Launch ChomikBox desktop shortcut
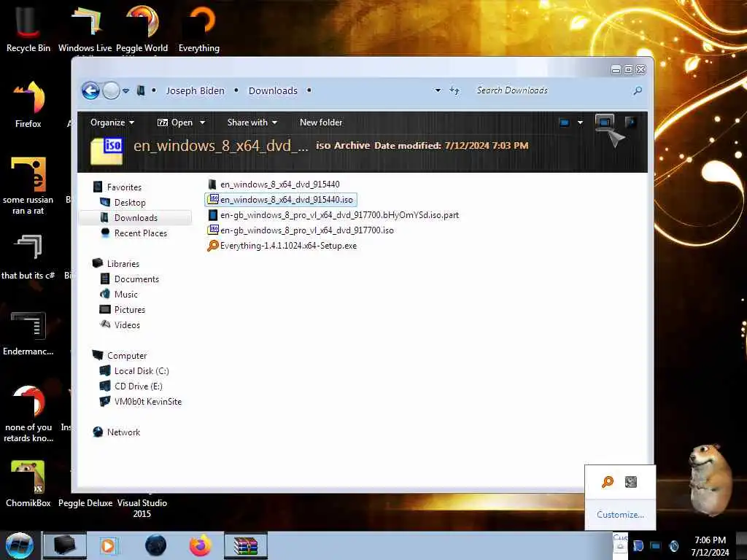 pos(28,483)
